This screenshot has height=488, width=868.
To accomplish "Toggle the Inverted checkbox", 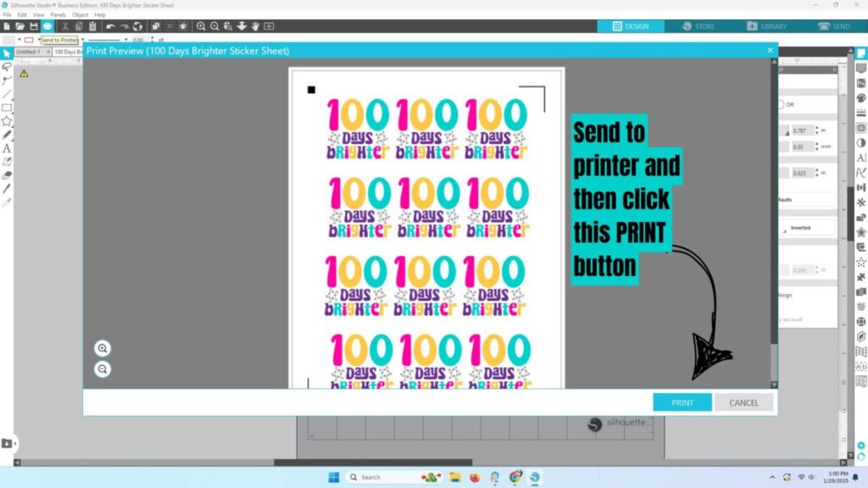I will (x=784, y=229).
